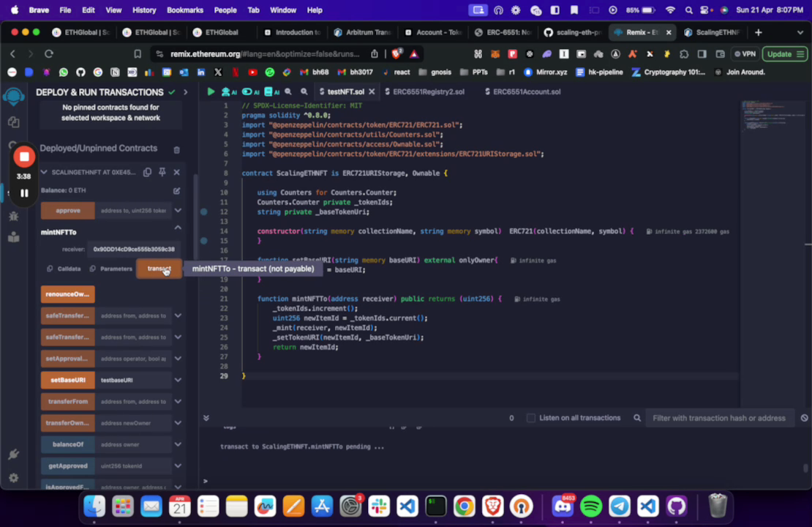Collapse the mintNFTTo function panel
The height and width of the screenshot is (527, 812).
point(178,228)
